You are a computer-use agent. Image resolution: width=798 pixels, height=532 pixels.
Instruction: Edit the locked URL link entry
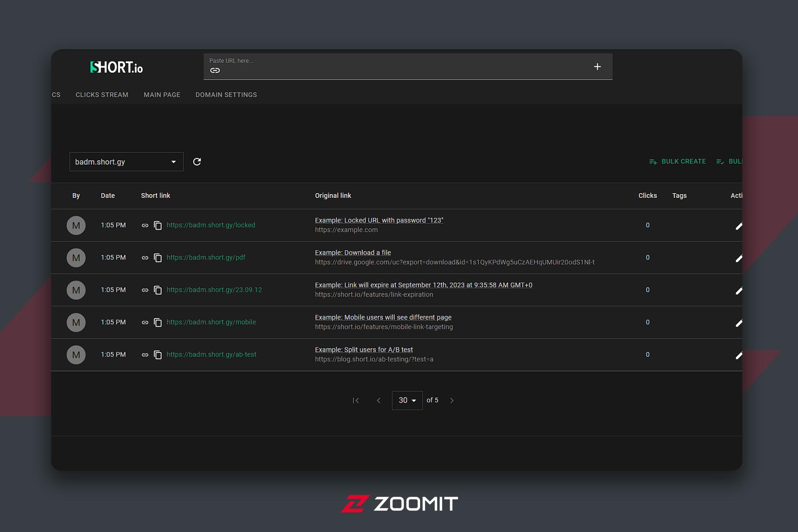pyautogui.click(x=739, y=226)
